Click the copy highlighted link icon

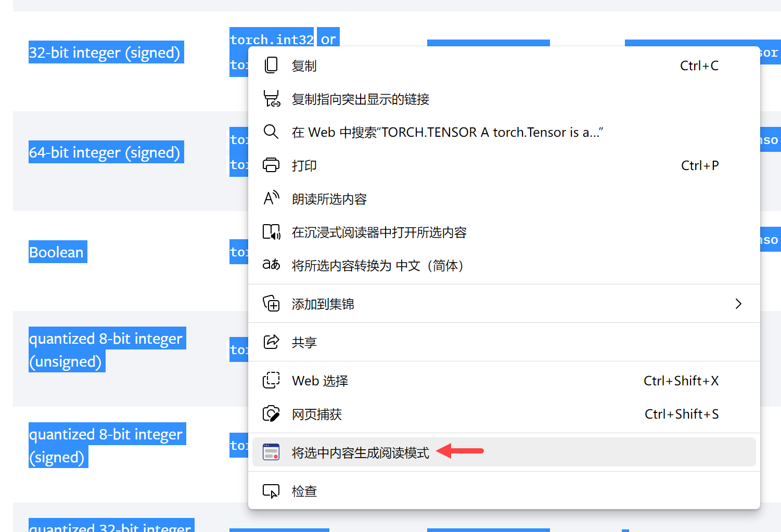pyautogui.click(x=271, y=98)
